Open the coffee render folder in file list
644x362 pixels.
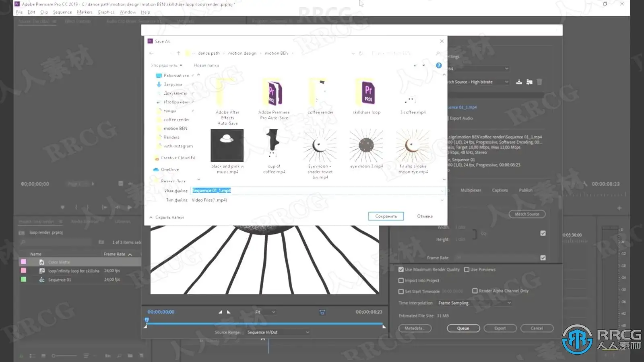click(320, 97)
